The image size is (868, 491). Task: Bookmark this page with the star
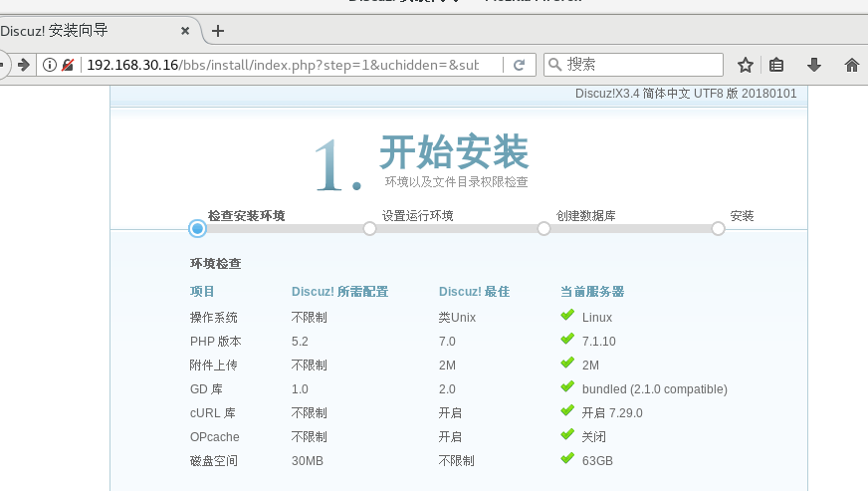pos(746,65)
